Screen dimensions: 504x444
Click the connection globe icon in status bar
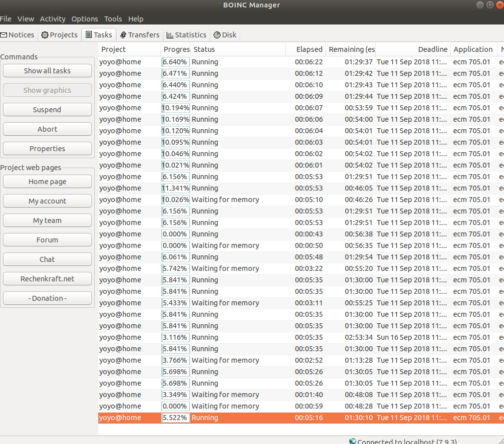353,441
